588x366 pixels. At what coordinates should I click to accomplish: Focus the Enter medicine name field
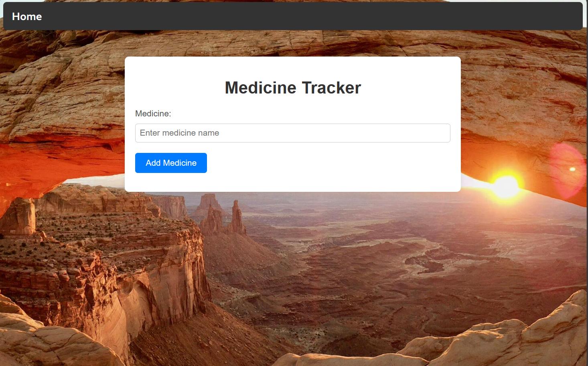pos(292,133)
